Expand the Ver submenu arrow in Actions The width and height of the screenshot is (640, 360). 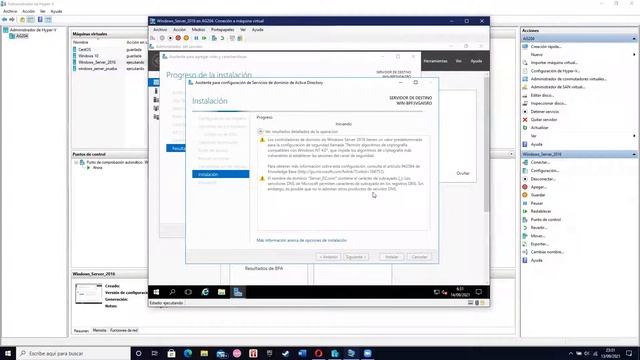pyautogui.click(x=634, y=136)
